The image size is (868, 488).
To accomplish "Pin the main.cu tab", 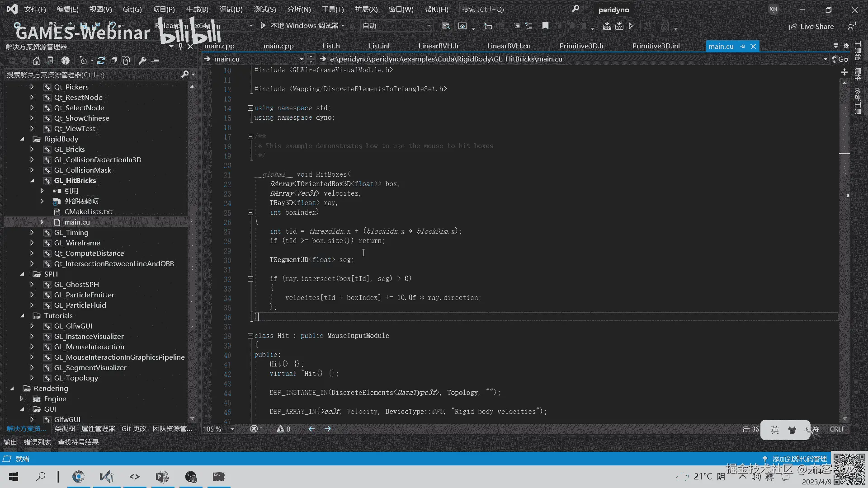I will pyautogui.click(x=742, y=46).
